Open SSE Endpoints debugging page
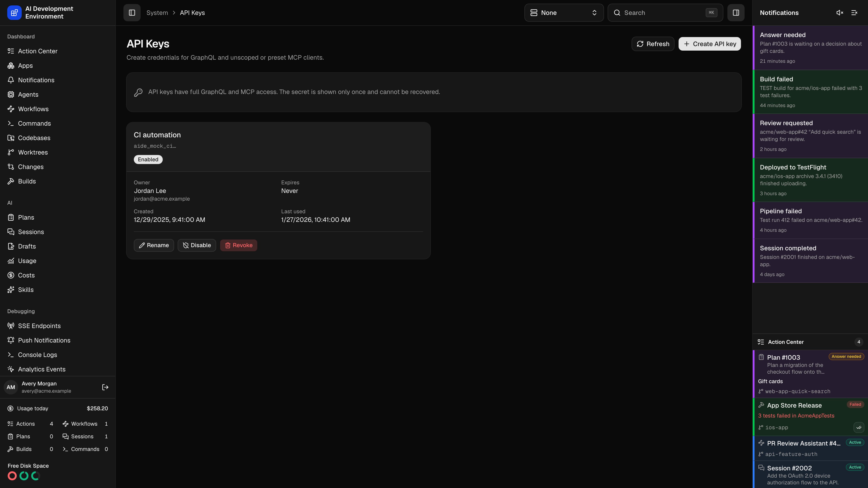This screenshot has height=488, width=868. (x=58, y=326)
